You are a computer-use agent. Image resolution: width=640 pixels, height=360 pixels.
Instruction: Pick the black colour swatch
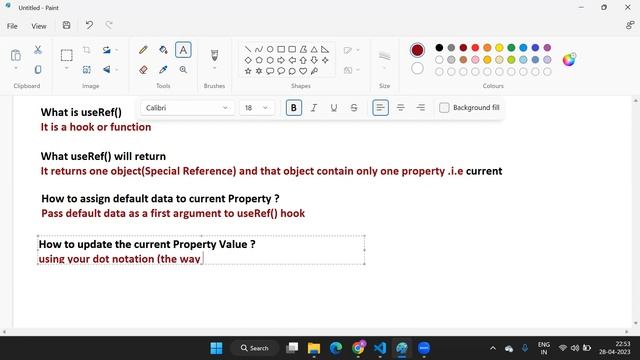coord(439,48)
